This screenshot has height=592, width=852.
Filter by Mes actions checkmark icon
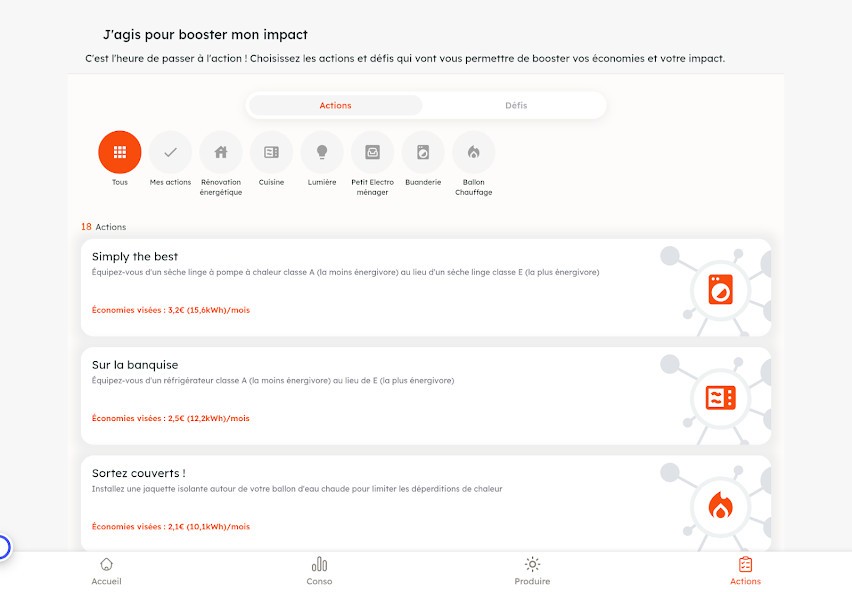(170, 152)
